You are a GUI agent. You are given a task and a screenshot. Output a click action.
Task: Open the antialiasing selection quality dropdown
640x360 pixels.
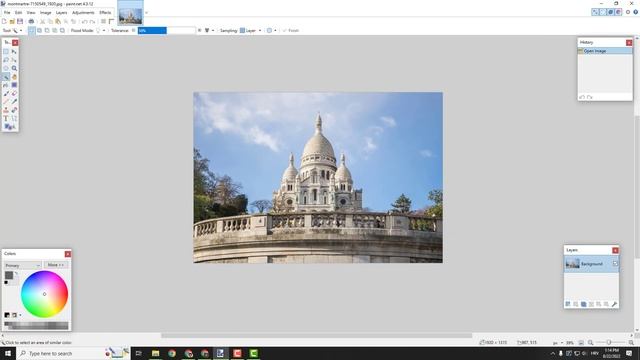pyautogui.click(x=271, y=31)
